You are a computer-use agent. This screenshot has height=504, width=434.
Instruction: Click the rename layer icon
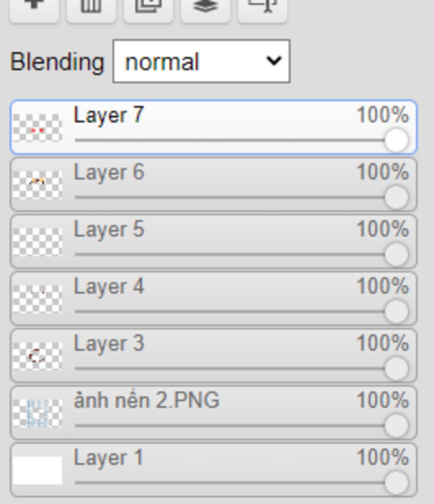coord(262,10)
